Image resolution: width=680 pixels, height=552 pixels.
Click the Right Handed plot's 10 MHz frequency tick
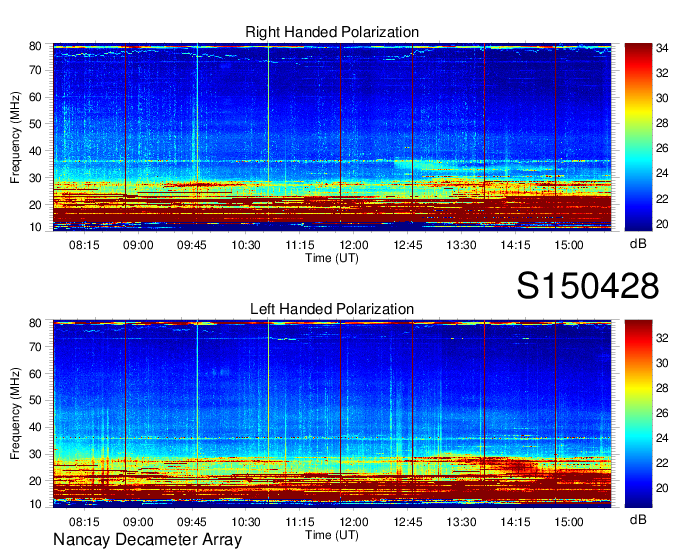pyautogui.click(x=35, y=227)
